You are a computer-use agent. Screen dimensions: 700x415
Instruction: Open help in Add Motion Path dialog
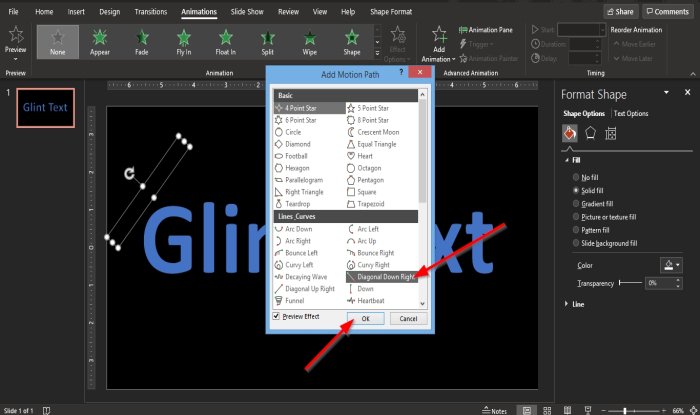tap(401, 71)
